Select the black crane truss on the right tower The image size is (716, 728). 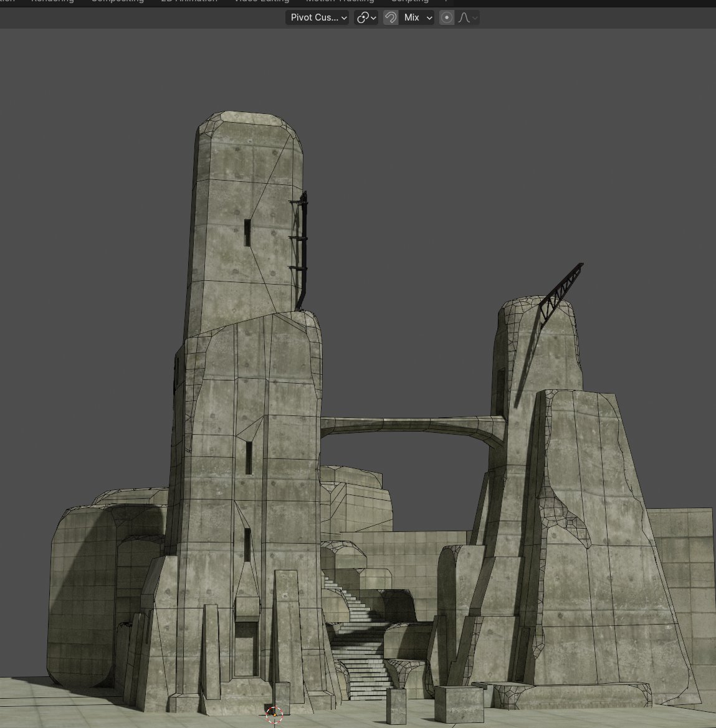point(561,293)
